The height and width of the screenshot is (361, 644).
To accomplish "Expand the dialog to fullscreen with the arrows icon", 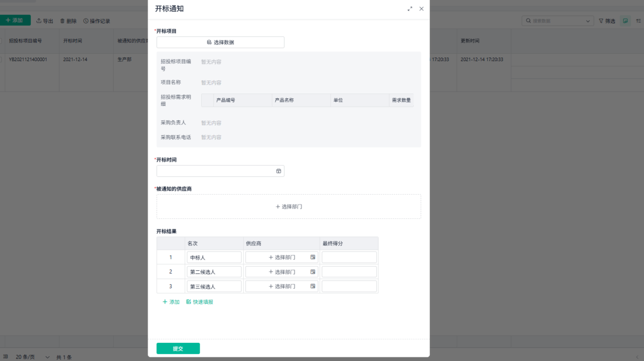I will (x=410, y=9).
